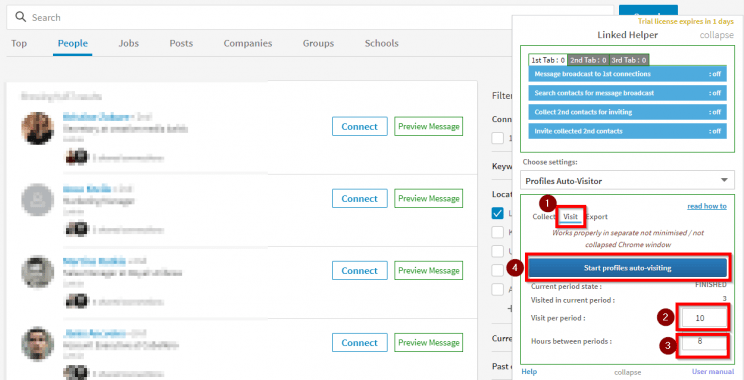Select the 2nd Tab in Linked Helper
Image resolution: width=744 pixels, height=380 pixels.
pos(588,60)
